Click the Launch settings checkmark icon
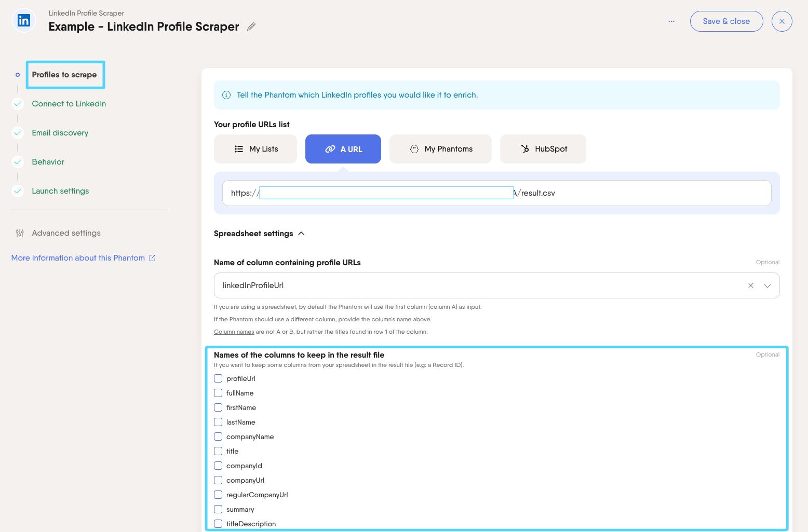The image size is (808, 532). point(18,191)
